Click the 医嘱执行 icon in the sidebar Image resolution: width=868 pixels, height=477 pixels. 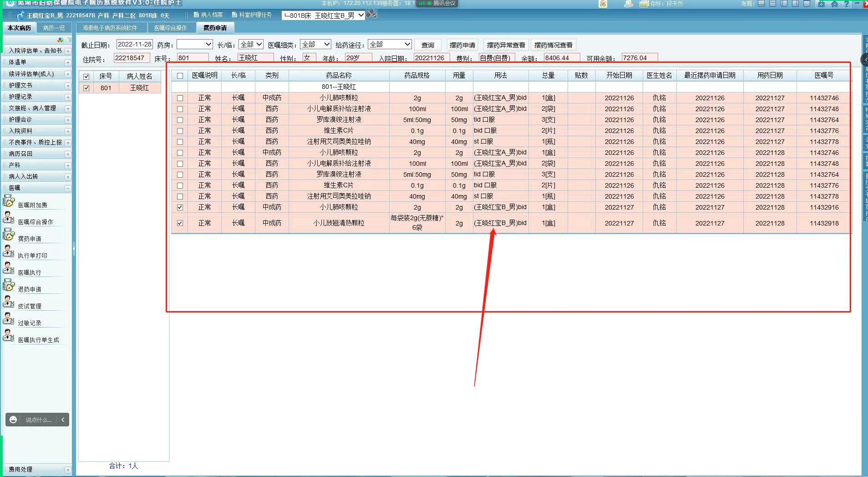coord(9,268)
